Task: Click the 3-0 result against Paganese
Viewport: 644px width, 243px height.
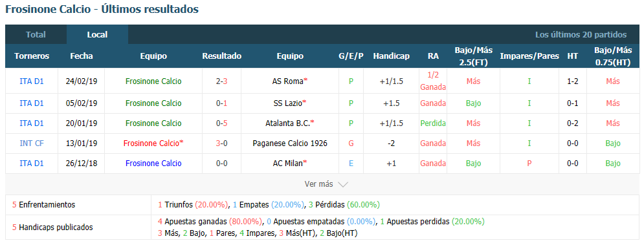Action: (x=222, y=143)
